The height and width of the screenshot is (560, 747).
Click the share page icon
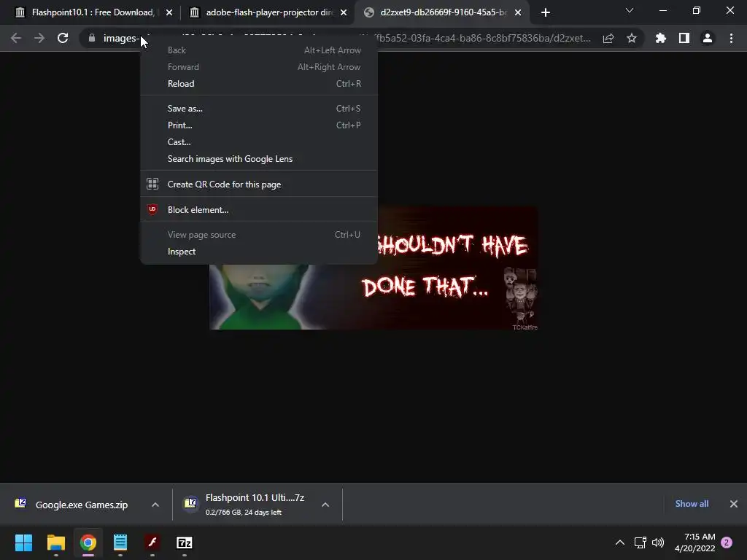[608, 38]
